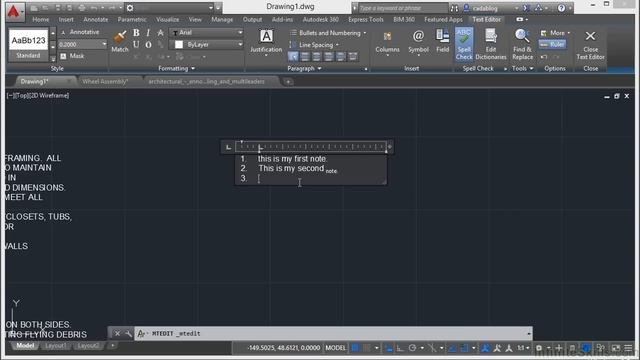Open the Arial font dropdown

pos(240,32)
